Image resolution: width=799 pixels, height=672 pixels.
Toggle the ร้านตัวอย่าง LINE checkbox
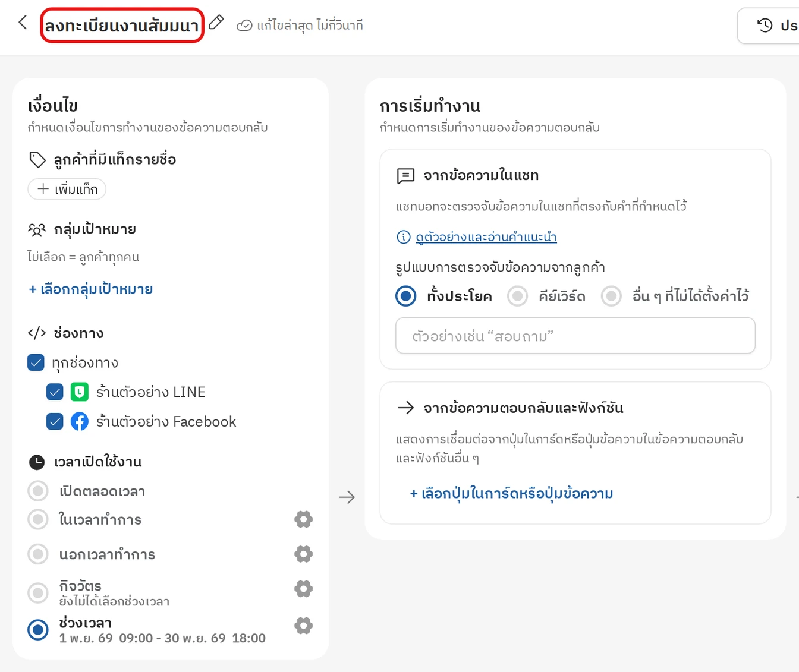[55, 392]
